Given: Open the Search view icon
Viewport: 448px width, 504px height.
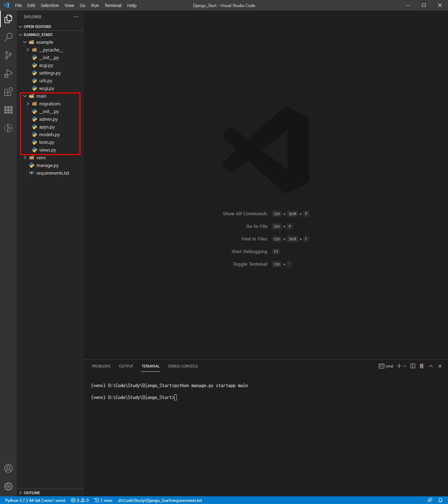Looking at the screenshot, I should pos(8,37).
